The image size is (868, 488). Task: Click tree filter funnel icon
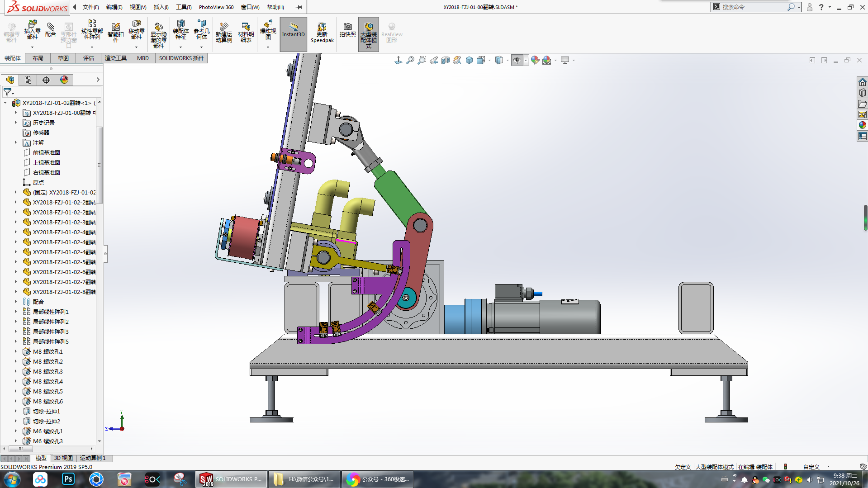point(7,92)
